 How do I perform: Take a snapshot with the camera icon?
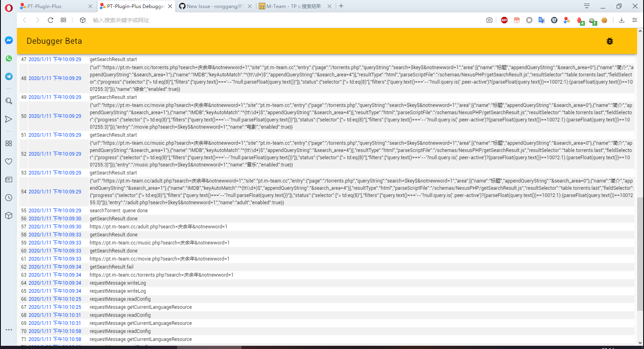489,20
